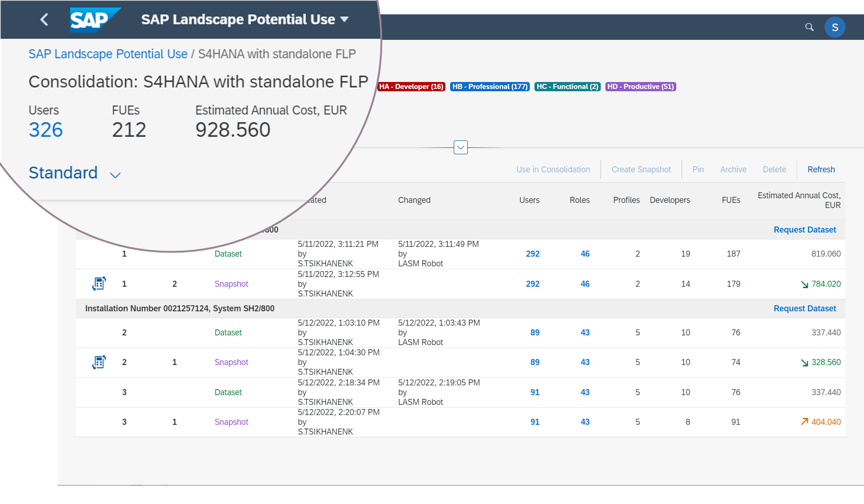Viewport: 864px width, 504px height.
Task: Open Snapshot link created 1:04:30 PM
Action: click(x=231, y=362)
